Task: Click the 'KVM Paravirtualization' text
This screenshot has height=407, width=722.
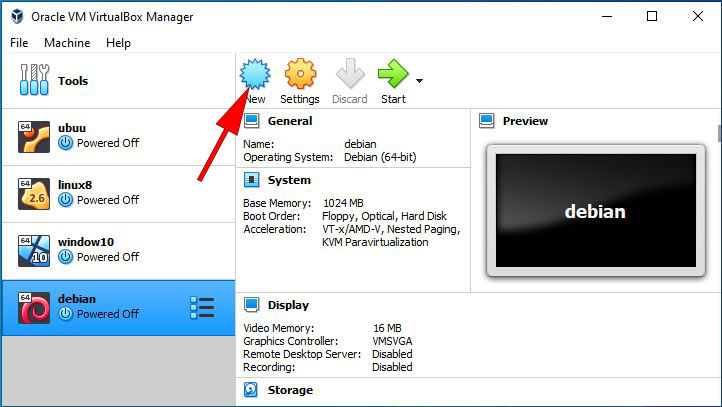Action: point(375,242)
